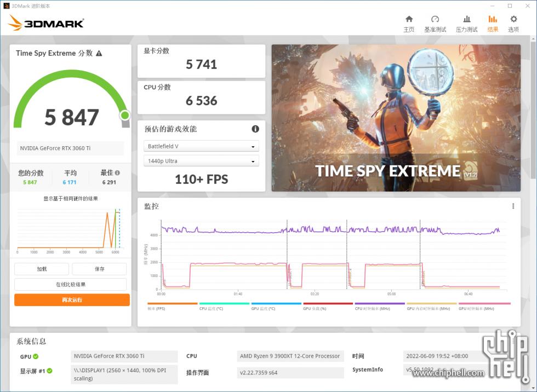The height and width of the screenshot is (392, 537).
Task: Toggle the CPU 温度 teal legend series
Action: click(224, 306)
